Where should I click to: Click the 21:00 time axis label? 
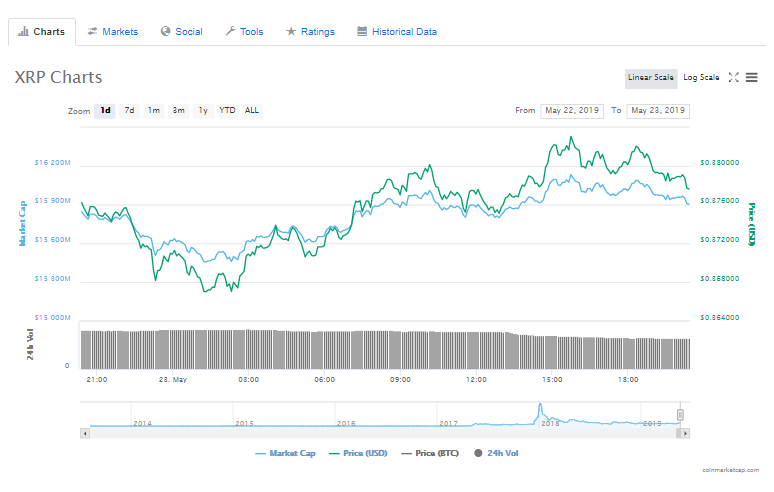pos(97,380)
